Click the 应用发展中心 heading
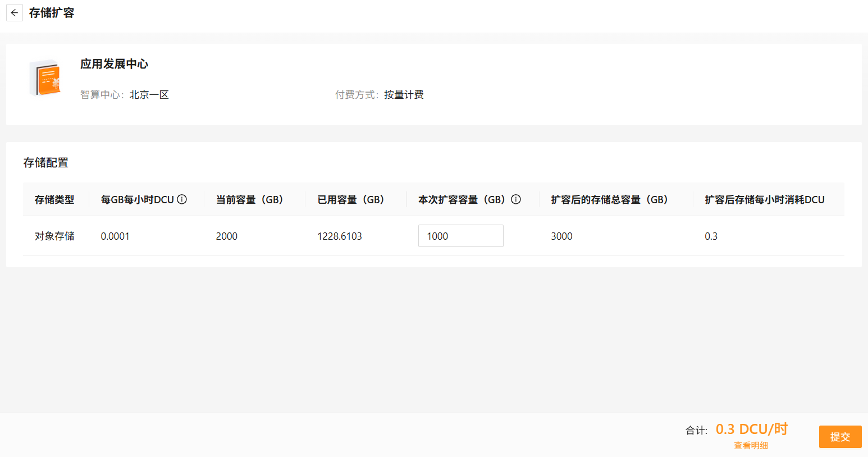This screenshot has width=868, height=457. click(x=114, y=64)
